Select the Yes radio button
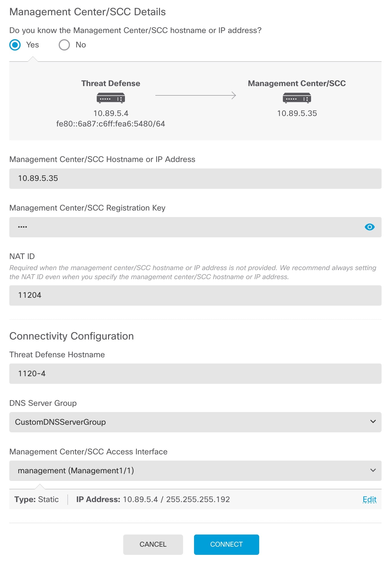392x565 pixels. [x=15, y=45]
